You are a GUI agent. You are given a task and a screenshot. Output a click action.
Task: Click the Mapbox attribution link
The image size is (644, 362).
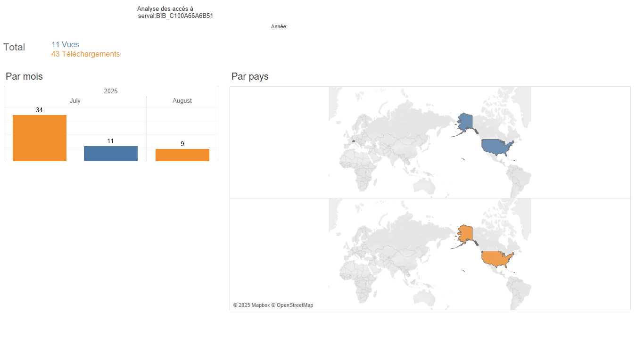click(251, 305)
